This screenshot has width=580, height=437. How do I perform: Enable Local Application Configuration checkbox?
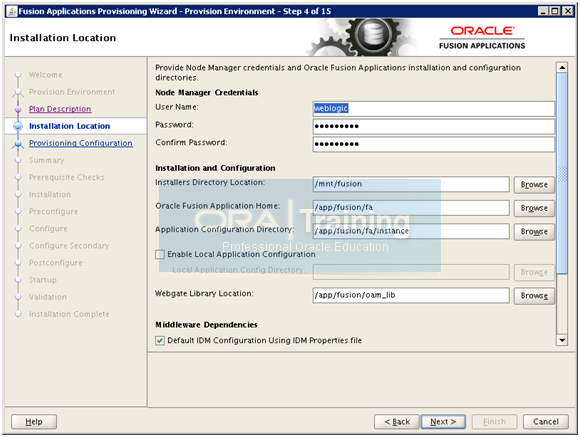160,254
